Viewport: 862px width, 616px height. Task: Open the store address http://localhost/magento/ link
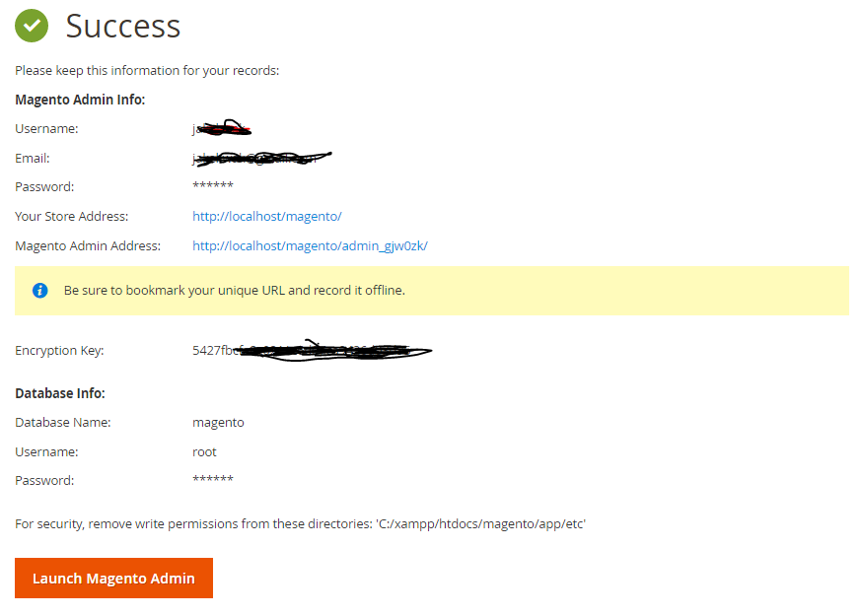[267, 217]
